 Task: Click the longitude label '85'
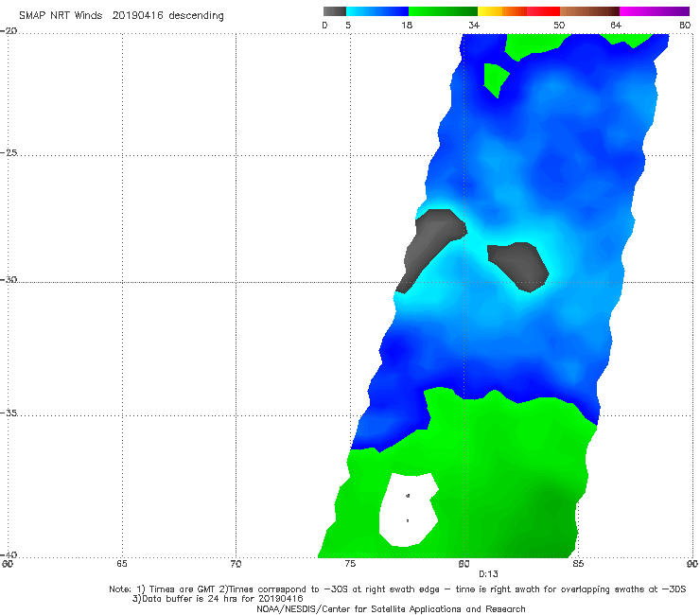point(578,564)
